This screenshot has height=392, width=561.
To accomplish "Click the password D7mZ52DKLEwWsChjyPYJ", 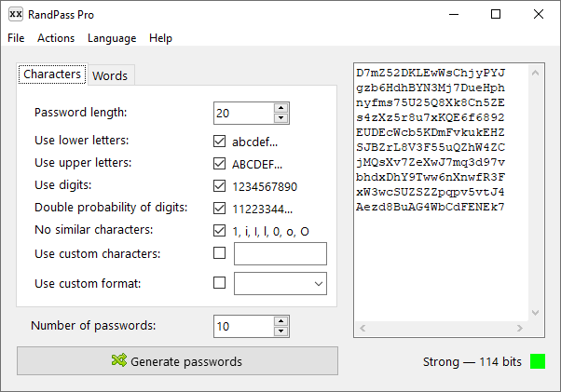I will (x=431, y=73).
